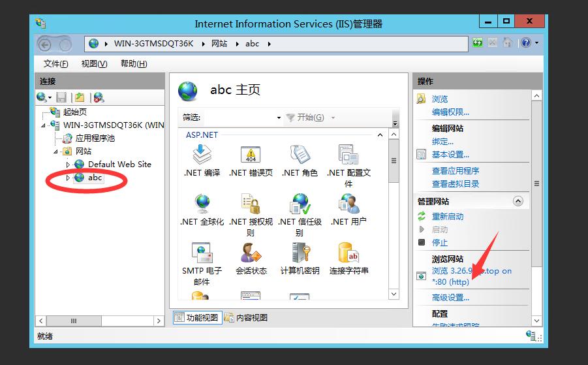Viewport: 588px width, 365px height.
Task: Click the 编辑权限... link
Action: (x=450, y=112)
